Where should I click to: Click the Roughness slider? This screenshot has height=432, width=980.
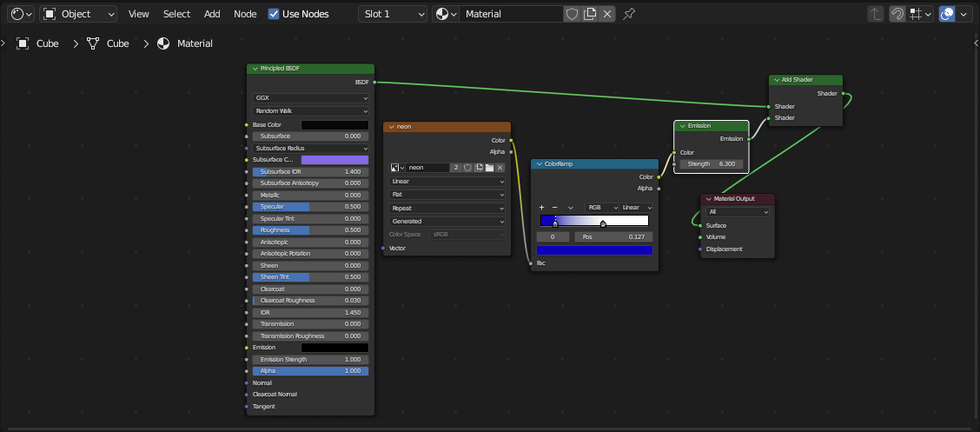pyautogui.click(x=311, y=230)
